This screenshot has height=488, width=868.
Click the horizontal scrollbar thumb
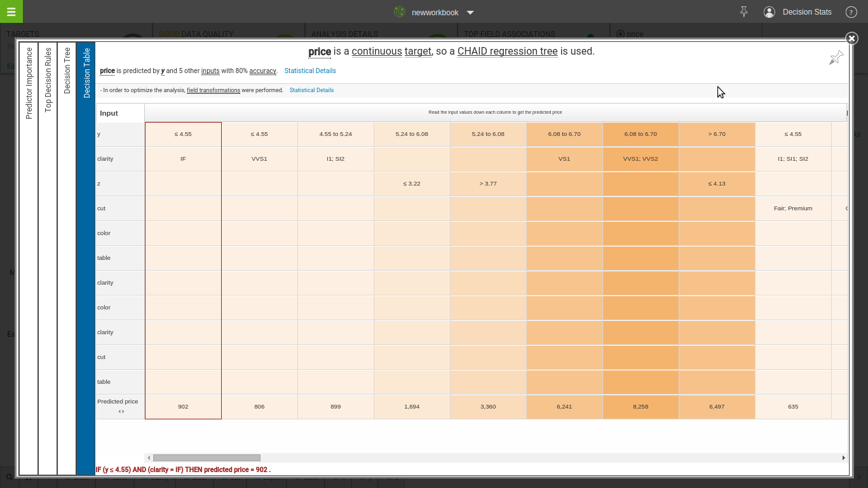click(207, 457)
